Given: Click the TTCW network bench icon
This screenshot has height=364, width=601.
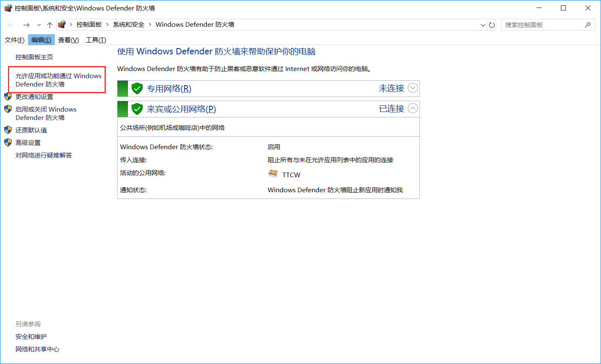Looking at the screenshot, I should click(273, 173).
